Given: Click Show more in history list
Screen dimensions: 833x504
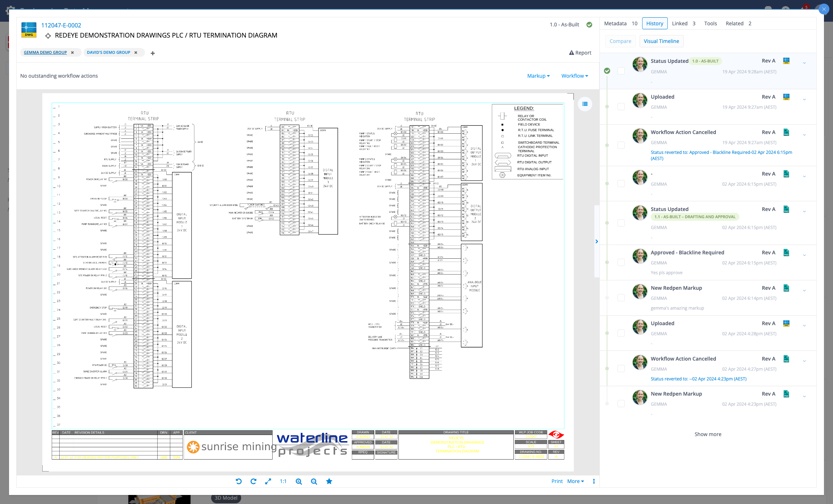Looking at the screenshot, I should [x=708, y=434].
